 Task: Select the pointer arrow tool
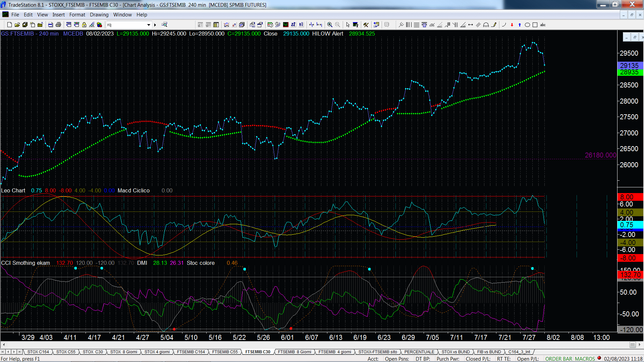[348, 25]
